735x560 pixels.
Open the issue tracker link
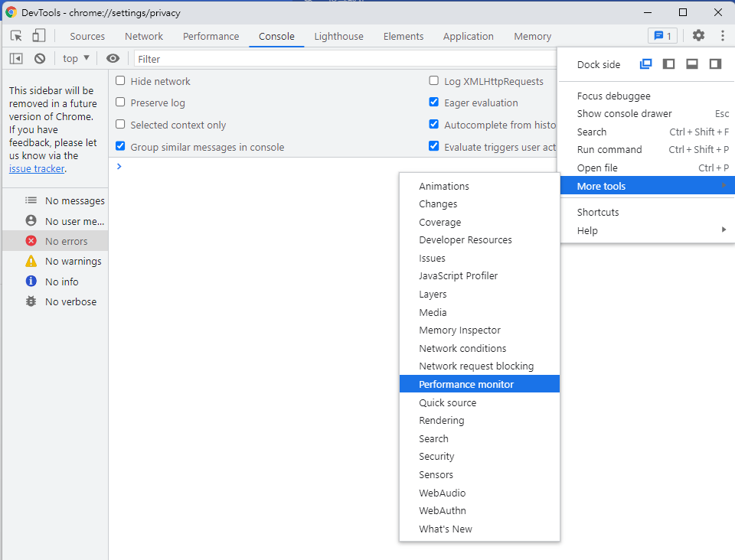pos(36,168)
